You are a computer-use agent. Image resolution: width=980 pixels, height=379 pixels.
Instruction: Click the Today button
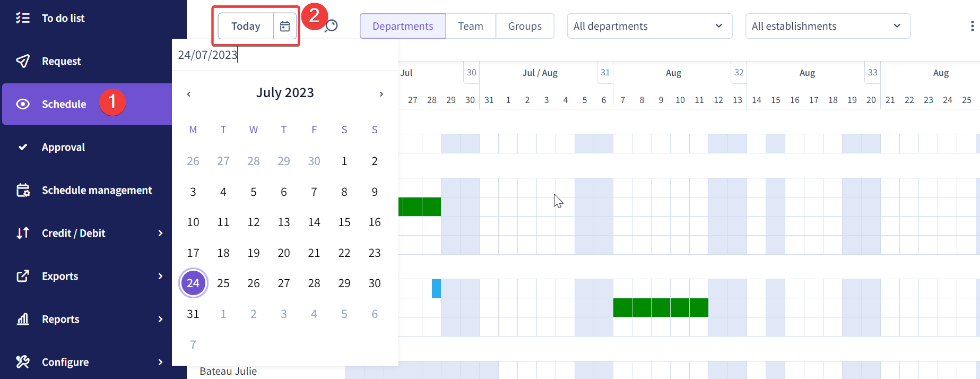pos(246,26)
